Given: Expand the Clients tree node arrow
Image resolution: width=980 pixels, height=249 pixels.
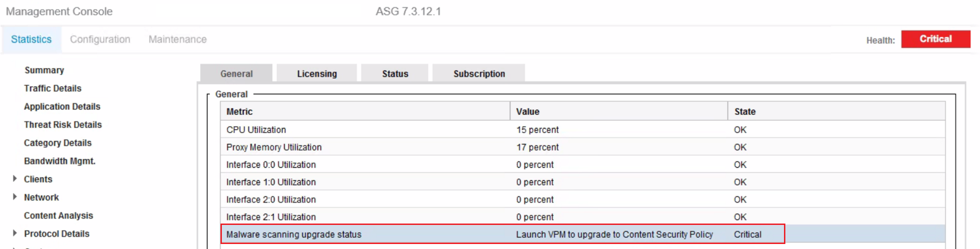Looking at the screenshot, I should [15, 179].
